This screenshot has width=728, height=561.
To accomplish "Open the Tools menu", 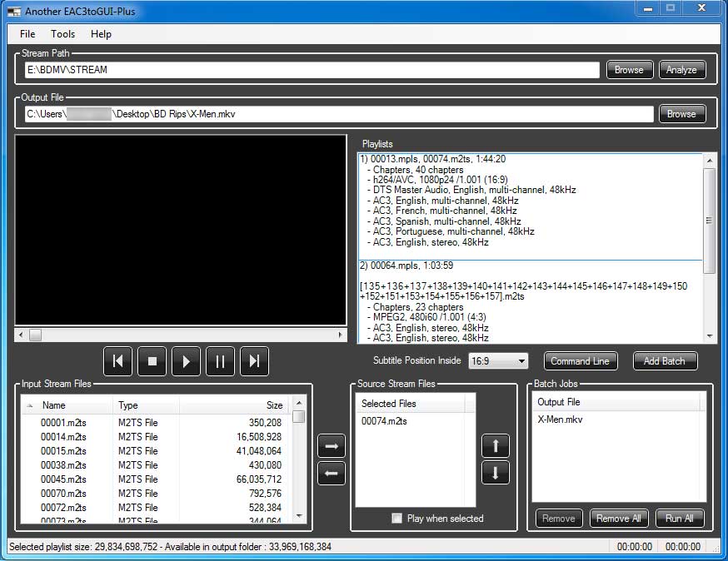I will (62, 34).
